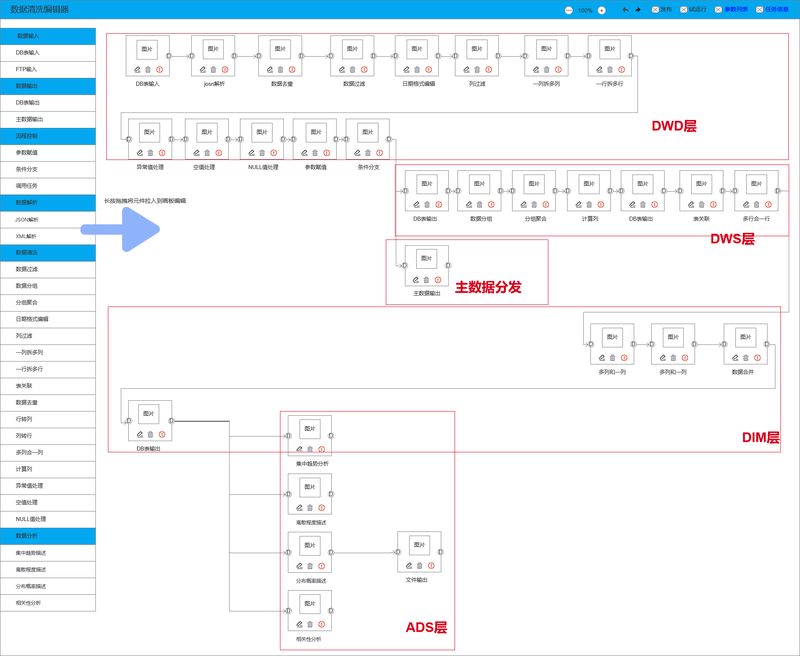Delete the DB表输入 node
The image size is (800, 656).
[148, 69]
